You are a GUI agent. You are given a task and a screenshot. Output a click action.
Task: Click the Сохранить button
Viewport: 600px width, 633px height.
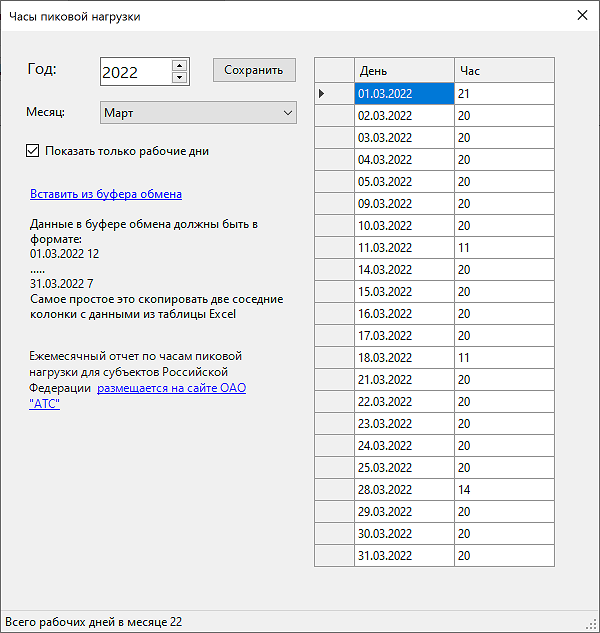[x=254, y=70]
